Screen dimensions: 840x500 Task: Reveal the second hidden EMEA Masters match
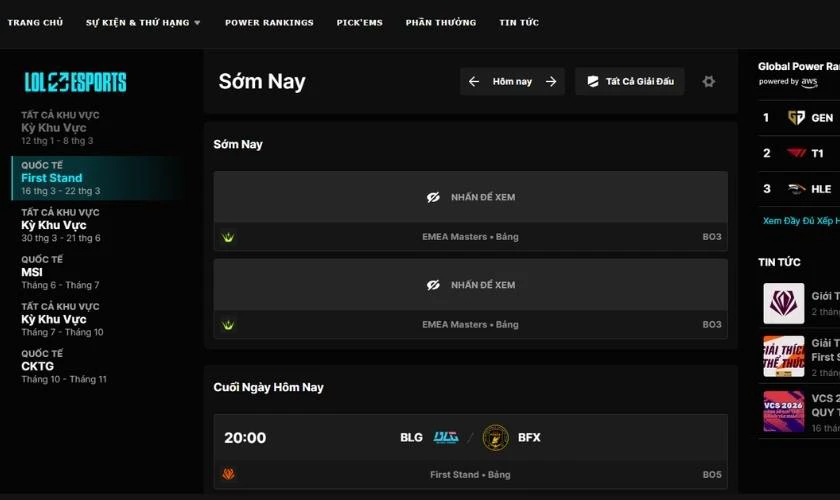470,285
